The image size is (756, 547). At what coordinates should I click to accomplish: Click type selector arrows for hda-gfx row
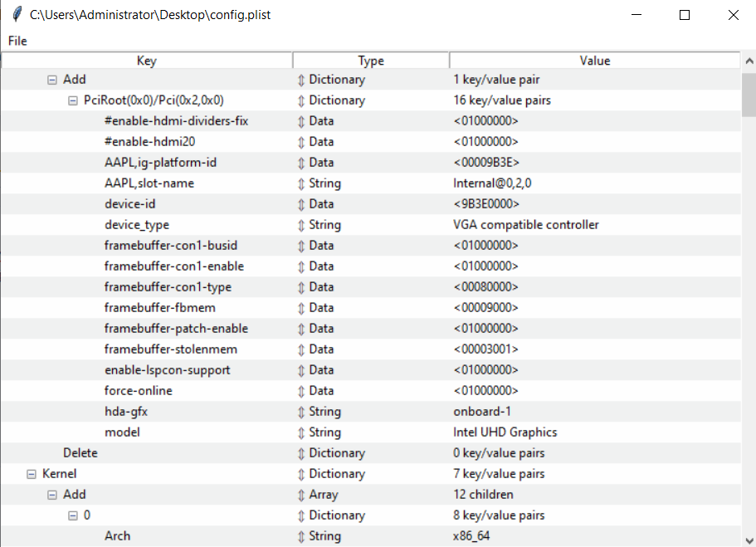301,412
